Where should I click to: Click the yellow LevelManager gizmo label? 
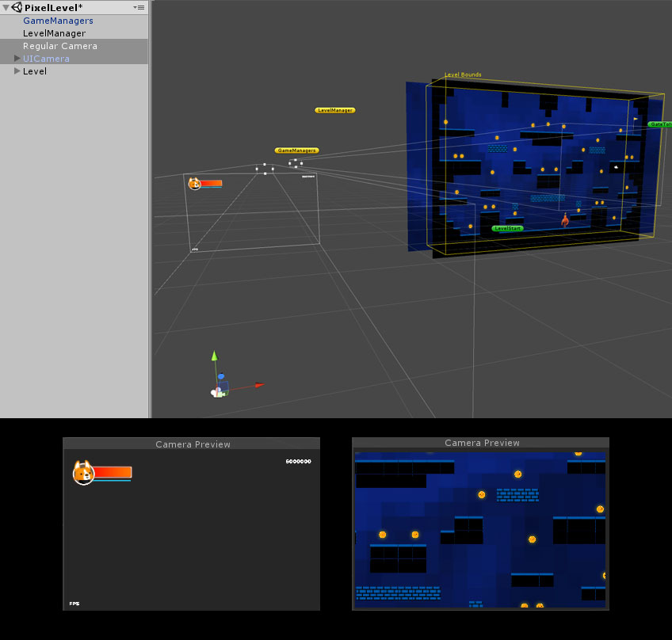[334, 110]
